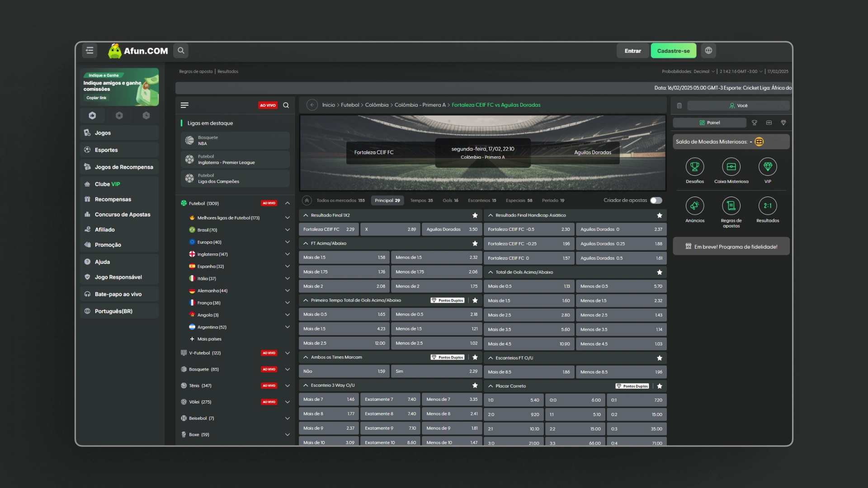
Task: Click Colômbia - Primera A breadcrumb
Action: click(420, 105)
